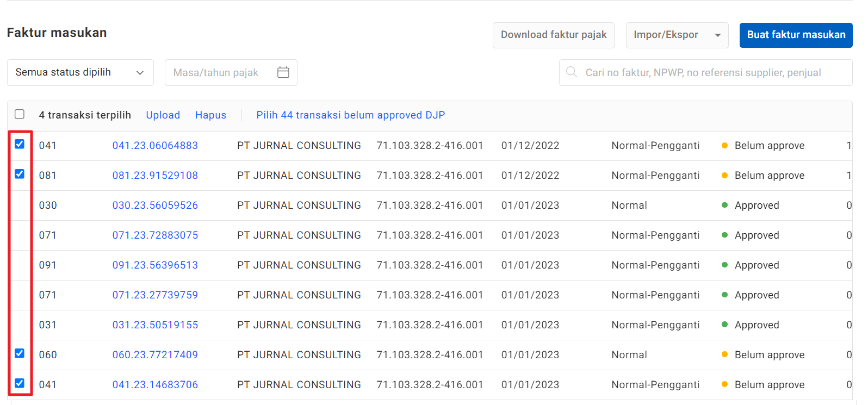The width and height of the screenshot is (868, 405).
Task: Click Upload for selected transactions
Action: tap(163, 115)
